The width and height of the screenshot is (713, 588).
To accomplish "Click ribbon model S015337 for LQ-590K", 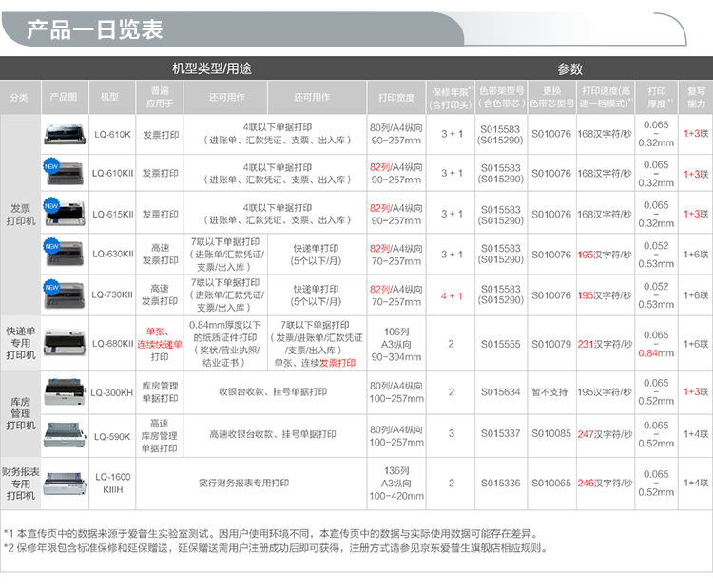I will (x=501, y=433).
